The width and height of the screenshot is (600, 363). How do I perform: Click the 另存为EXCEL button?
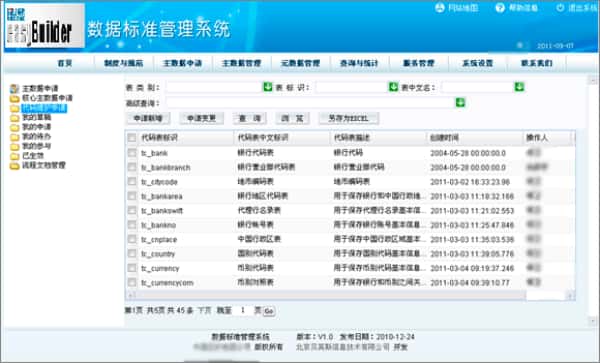(349, 119)
